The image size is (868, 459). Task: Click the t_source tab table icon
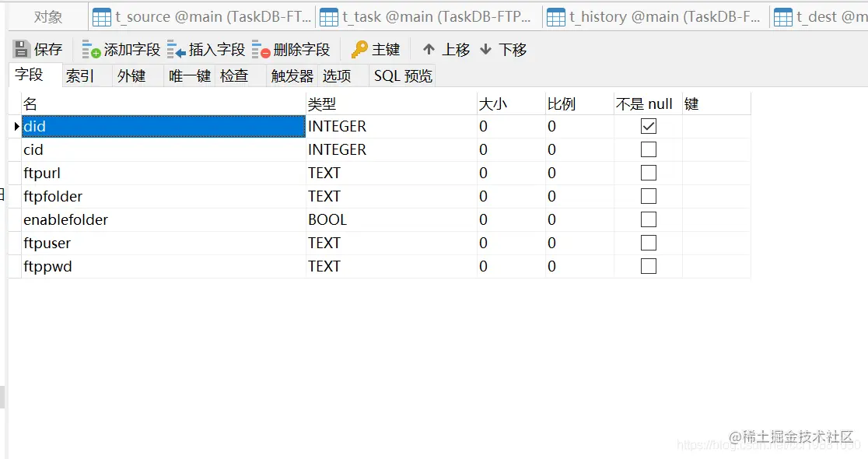102,17
